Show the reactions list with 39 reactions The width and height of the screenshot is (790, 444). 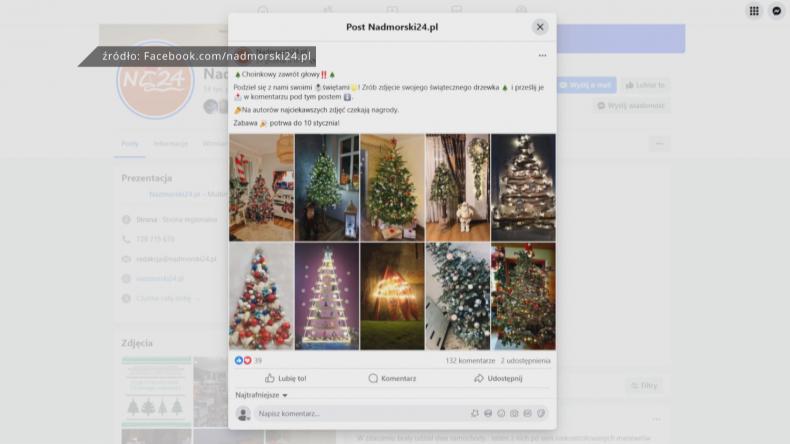tap(249, 361)
